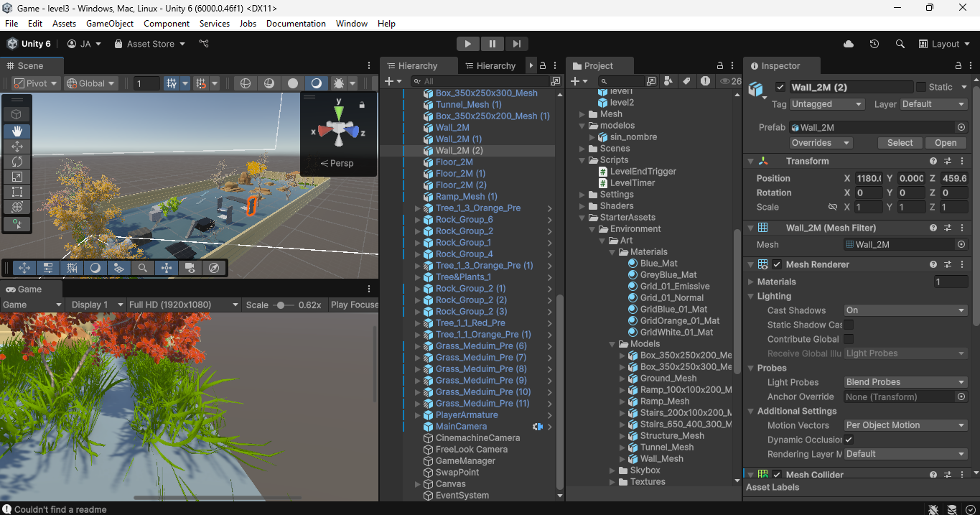Open Transform component help icon

933,161
